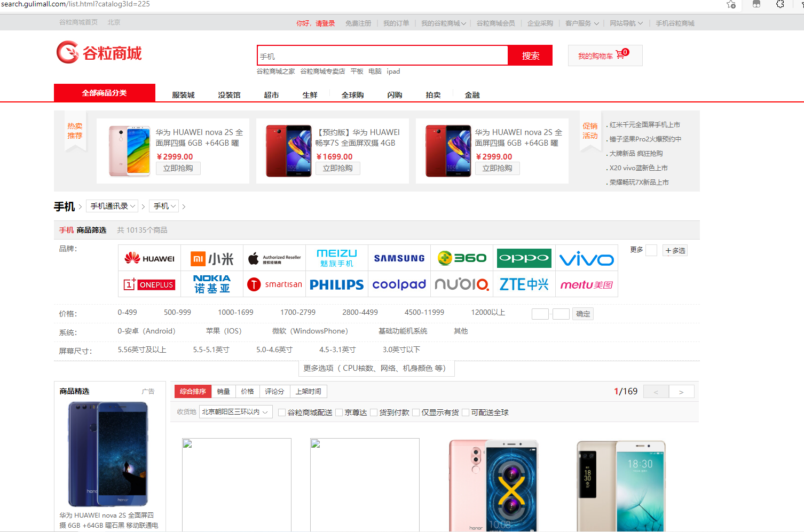
Task: Click the 免费注册 registration link
Action: tap(358, 23)
